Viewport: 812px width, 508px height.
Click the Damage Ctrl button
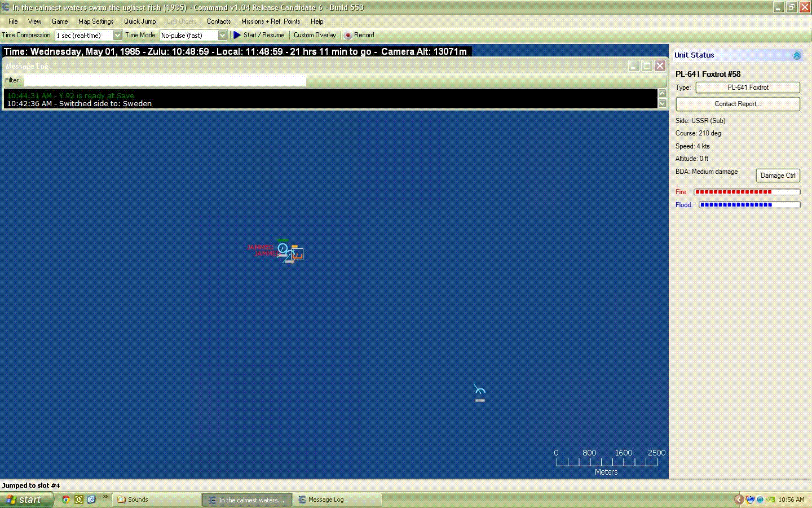pyautogui.click(x=778, y=176)
